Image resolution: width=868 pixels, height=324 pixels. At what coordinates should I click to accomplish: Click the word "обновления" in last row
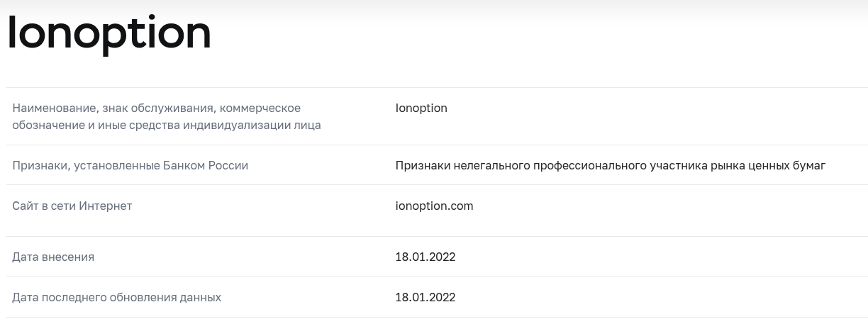click(143, 298)
